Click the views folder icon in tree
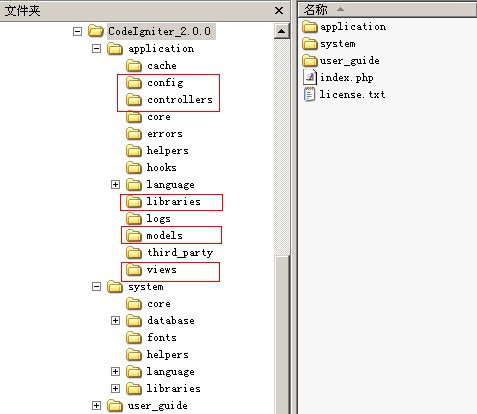The width and height of the screenshot is (477, 414). [x=134, y=270]
